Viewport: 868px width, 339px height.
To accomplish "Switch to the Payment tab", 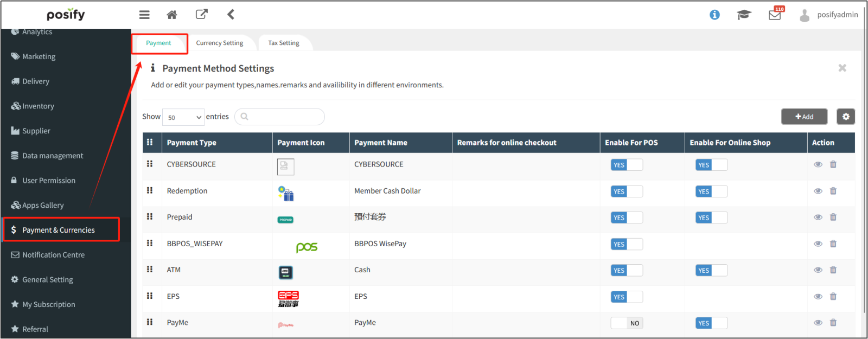I will [x=158, y=43].
